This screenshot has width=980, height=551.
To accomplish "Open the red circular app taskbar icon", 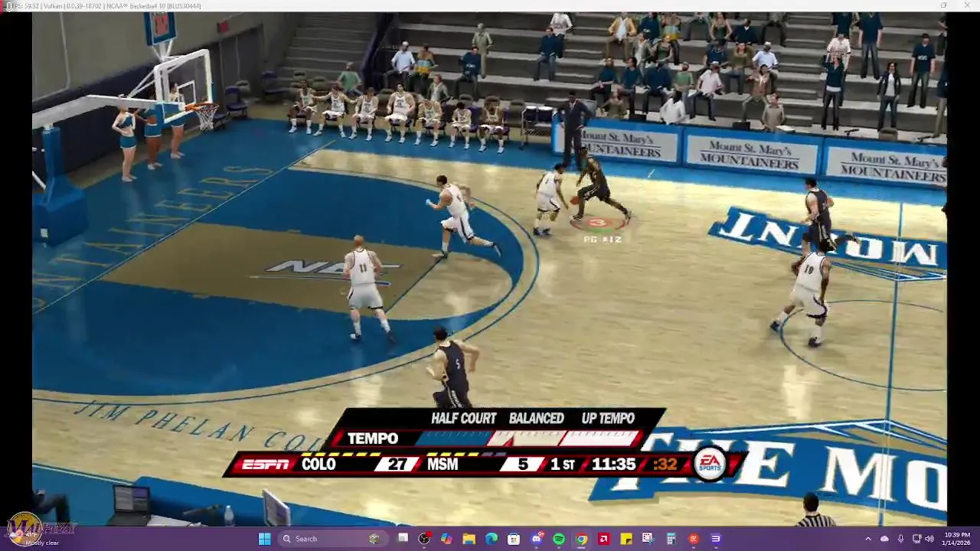I will pyautogui.click(x=694, y=539).
